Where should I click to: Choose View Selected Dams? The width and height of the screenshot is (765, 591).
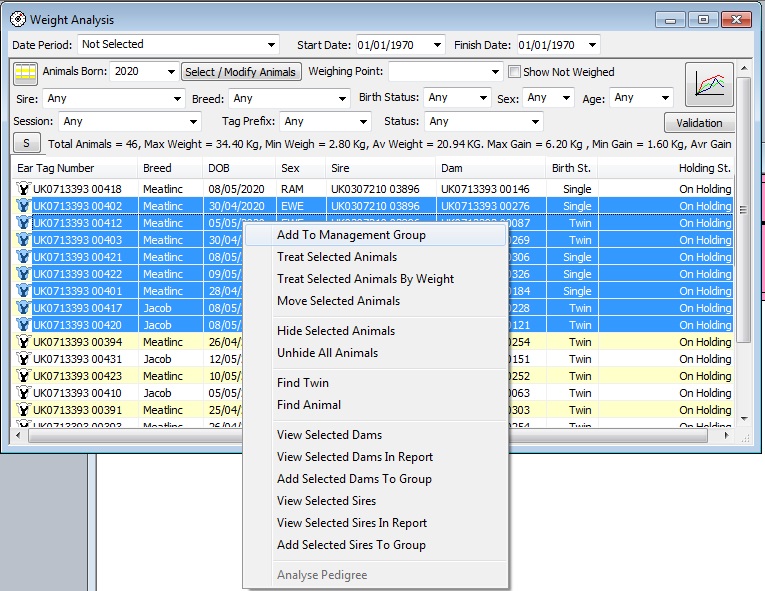[376, 434]
